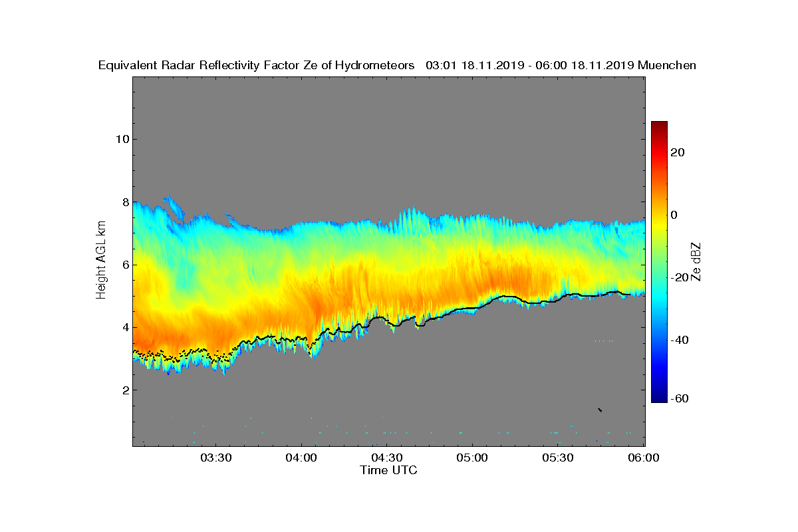Click the 03:30 time tick label
798x532 pixels.
(216, 458)
